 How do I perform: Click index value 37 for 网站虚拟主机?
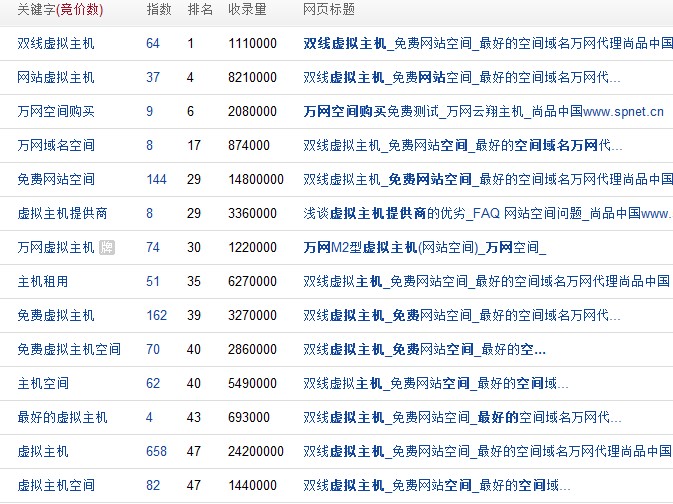(x=153, y=77)
